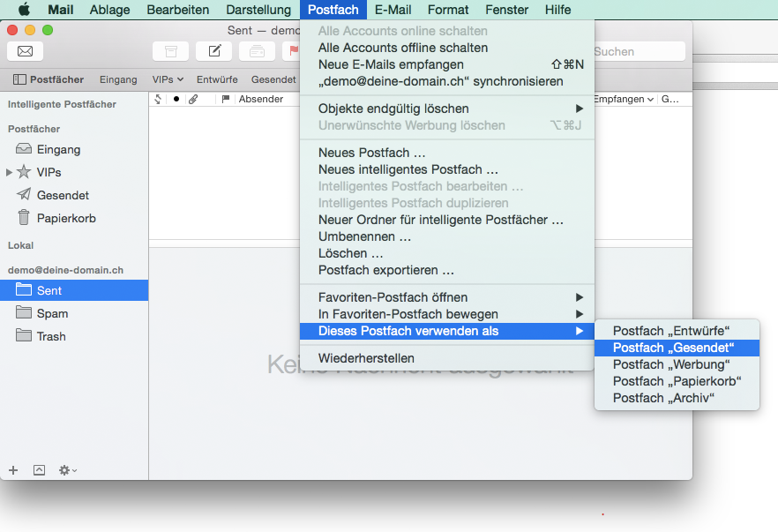778x532 pixels.
Task: Click the Suchen search field
Action: [637, 52]
